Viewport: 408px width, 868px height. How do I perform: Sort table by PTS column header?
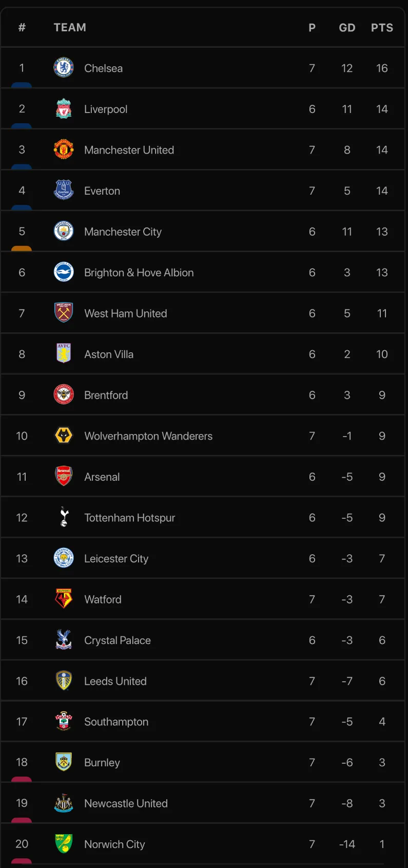[x=382, y=28]
